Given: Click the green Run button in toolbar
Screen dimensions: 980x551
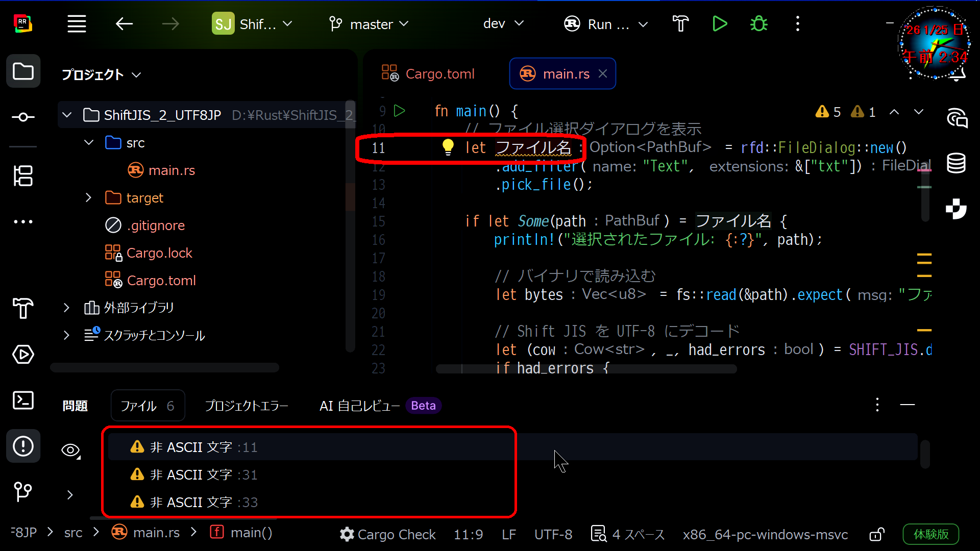Looking at the screenshot, I should pos(720,24).
